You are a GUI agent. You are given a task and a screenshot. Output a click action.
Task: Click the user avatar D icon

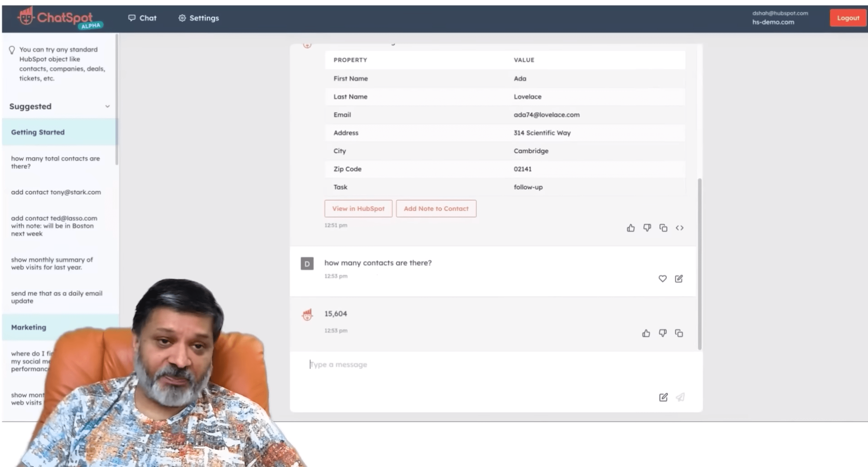click(x=307, y=264)
